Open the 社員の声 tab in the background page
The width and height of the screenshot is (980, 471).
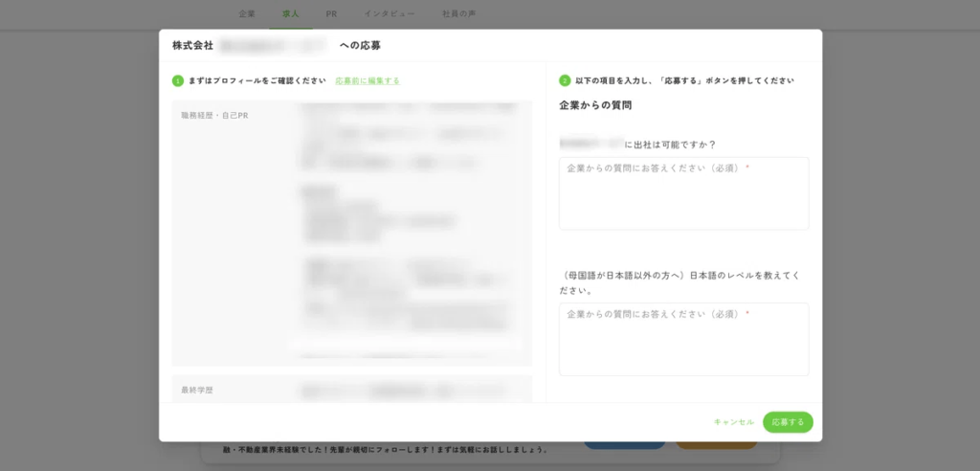point(458,13)
